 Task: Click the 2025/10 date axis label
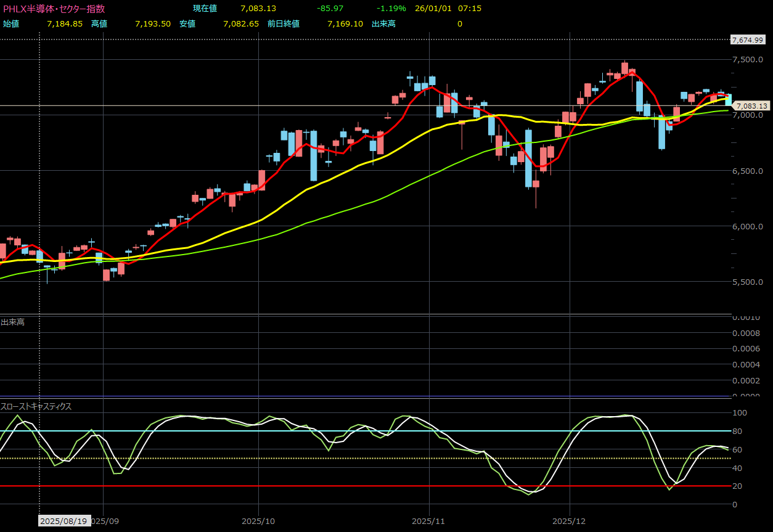coord(259,521)
